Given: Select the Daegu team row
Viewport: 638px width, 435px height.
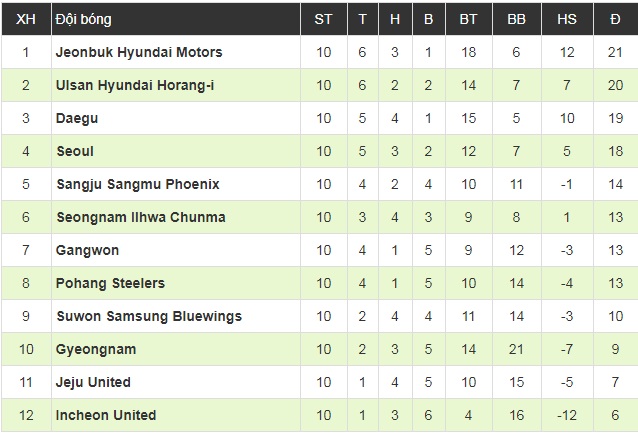Looking at the screenshot, I should [77, 118].
